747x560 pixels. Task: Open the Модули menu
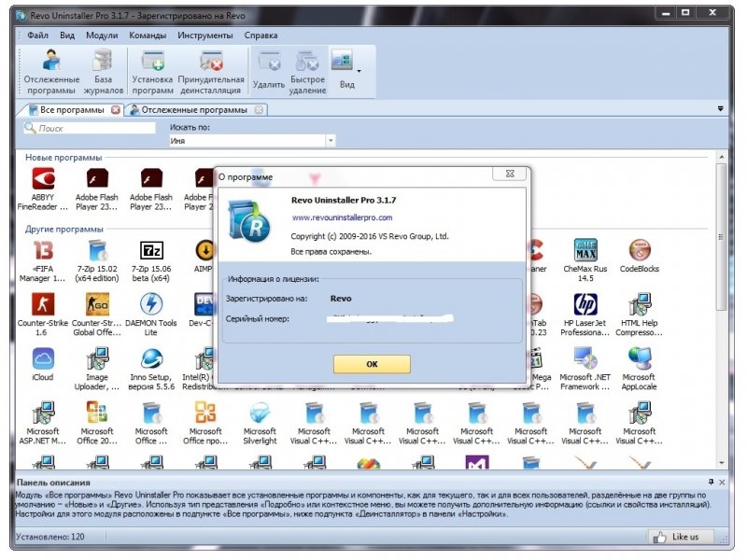pyautogui.click(x=102, y=35)
